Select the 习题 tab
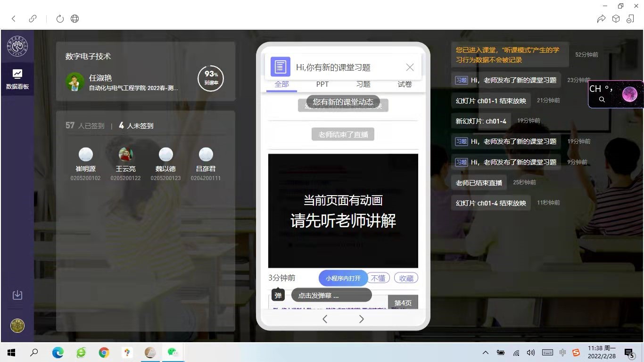Viewport: 644px width, 362px height. [363, 84]
